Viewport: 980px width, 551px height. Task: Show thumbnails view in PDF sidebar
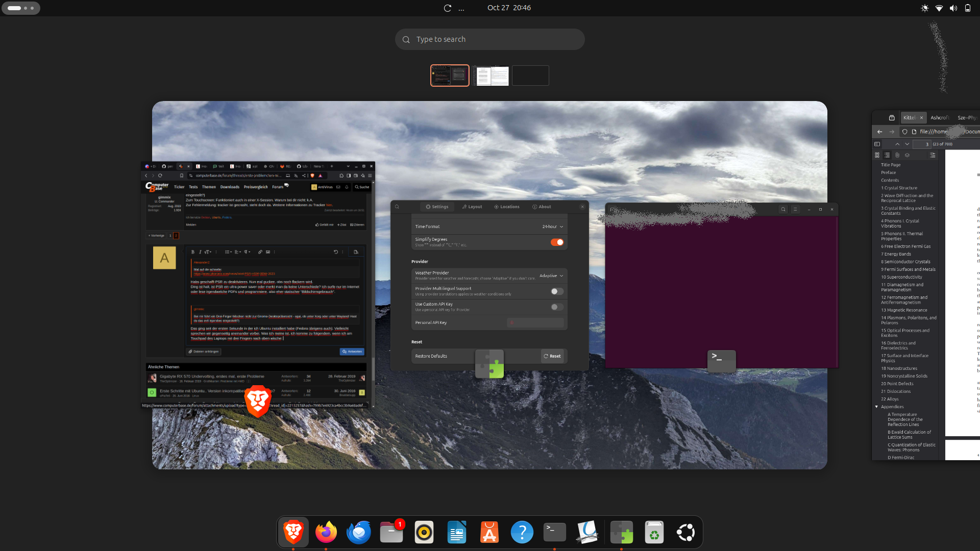877,155
